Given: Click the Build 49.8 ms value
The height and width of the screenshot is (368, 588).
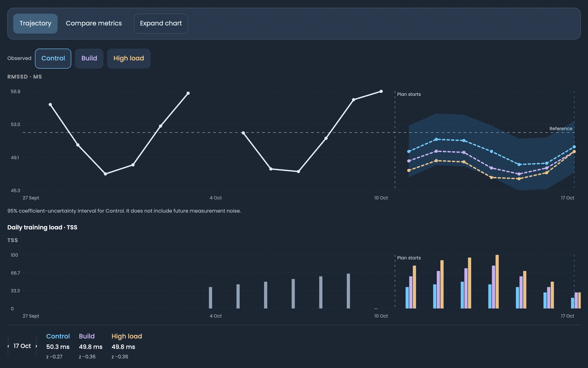Looking at the screenshot, I should [x=91, y=347].
